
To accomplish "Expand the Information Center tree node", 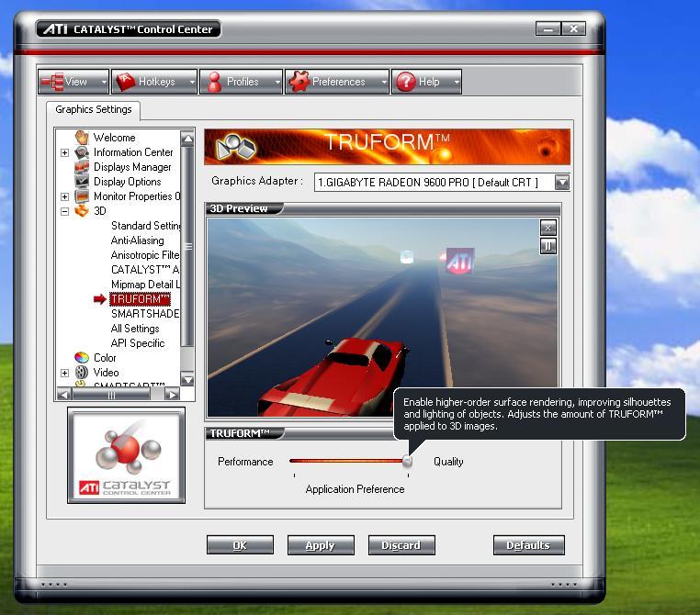I will coord(64,152).
